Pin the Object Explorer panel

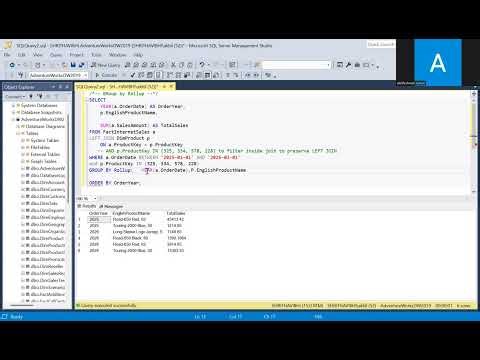click(x=61, y=87)
